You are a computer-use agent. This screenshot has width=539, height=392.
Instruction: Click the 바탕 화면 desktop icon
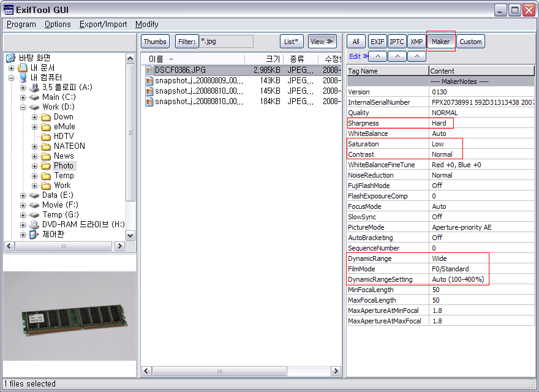[11, 58]
